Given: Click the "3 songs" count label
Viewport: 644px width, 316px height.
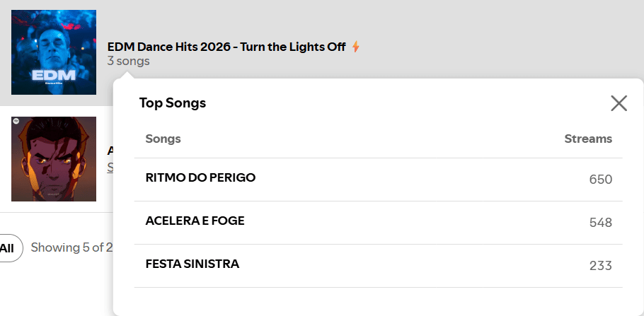Looking at the screenshot, I should pos(128,62).
